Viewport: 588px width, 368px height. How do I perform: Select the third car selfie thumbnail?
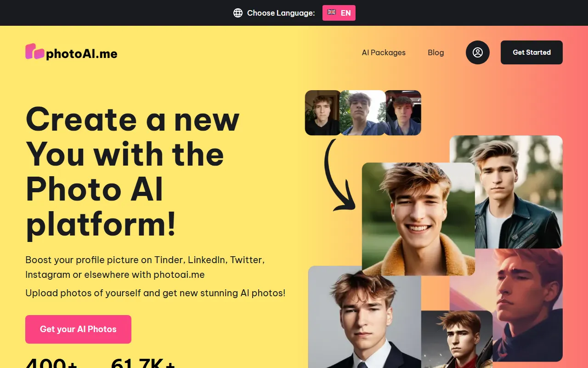click(403, 113)
